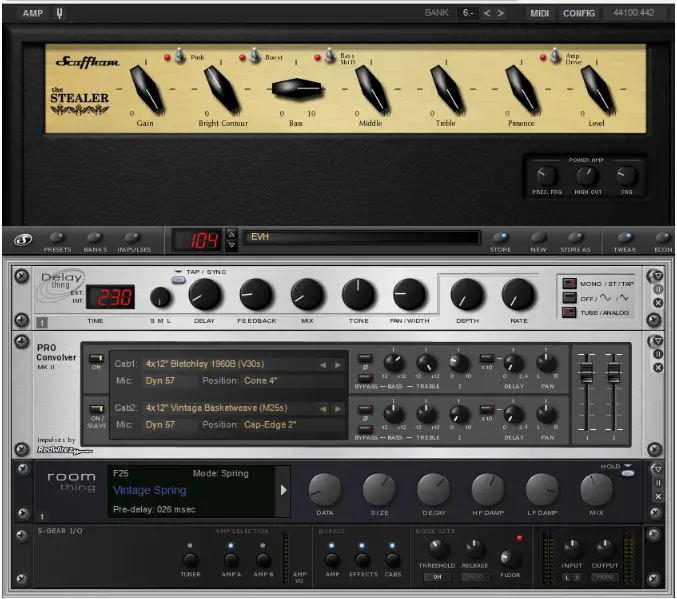Remove the Delay Thing module with X icon

(x=658, y=303)
